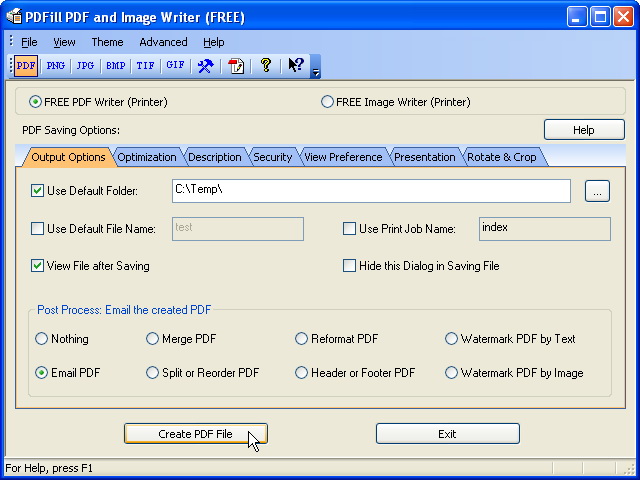Select the PDF format toolbar icon
The width and height of the screenshot is (640, 480).
point(25,66)
